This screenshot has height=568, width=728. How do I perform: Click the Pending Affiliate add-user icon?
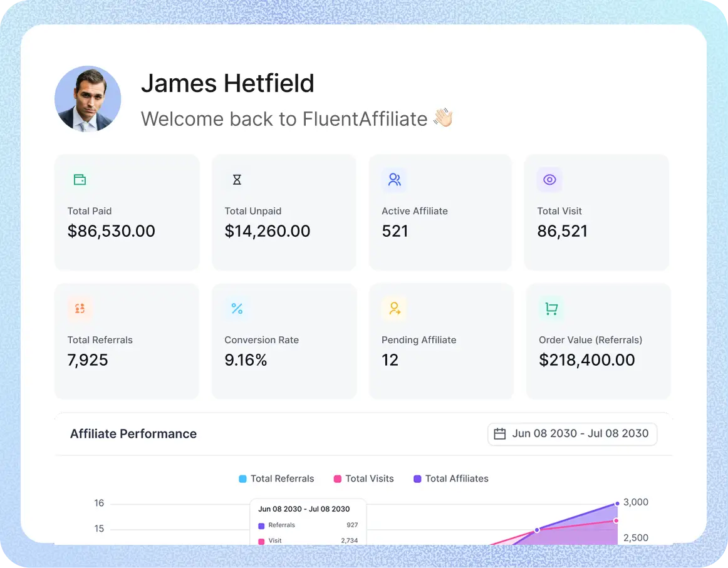394,308
